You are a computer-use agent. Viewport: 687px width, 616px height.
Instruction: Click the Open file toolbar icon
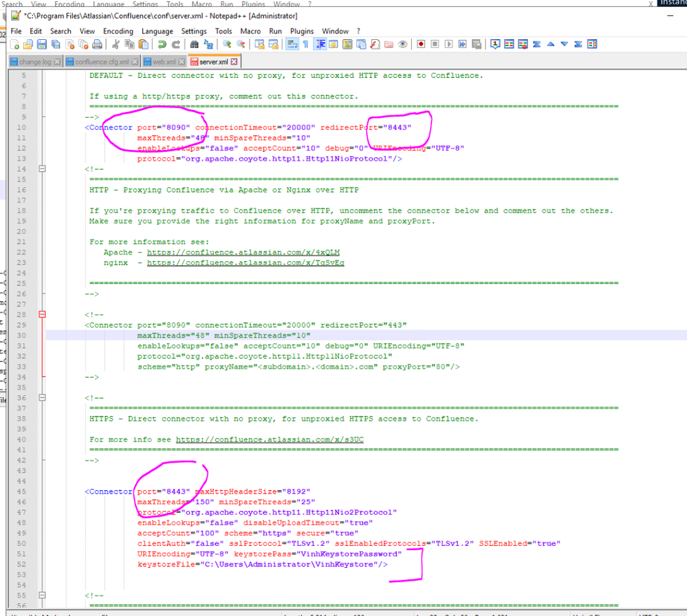(x=28, y=44)
